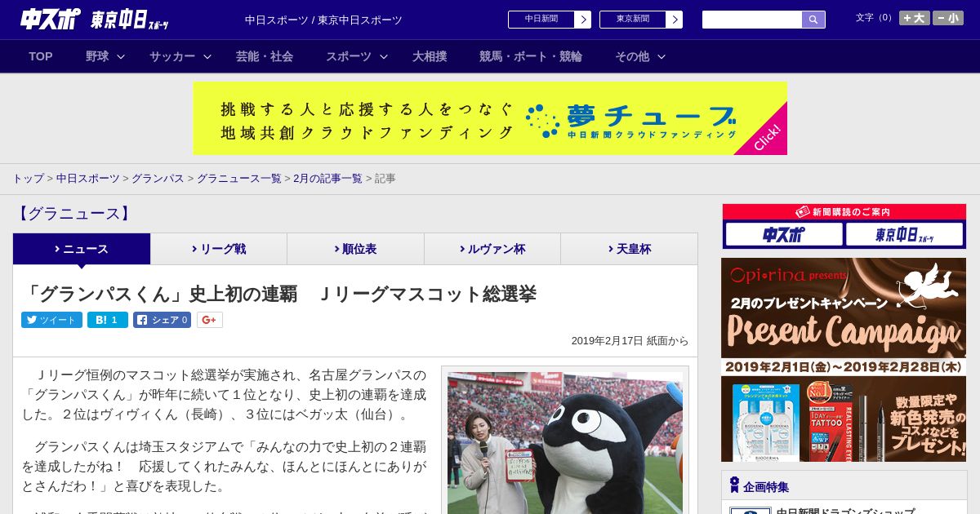Expand the スポーツ menu
This screenshot has height=514, width=980.
pyautogui.click(x=357, y=56)
